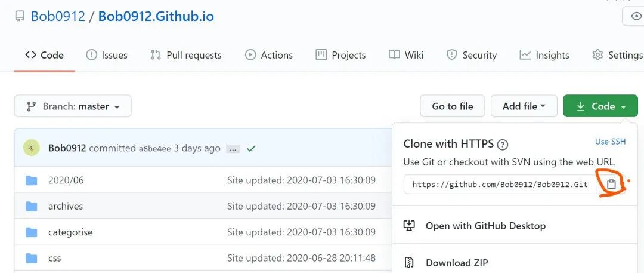Click the green check status icon
Image resolution: width=644 pixels, height=273 pixels.
(251, 148)
